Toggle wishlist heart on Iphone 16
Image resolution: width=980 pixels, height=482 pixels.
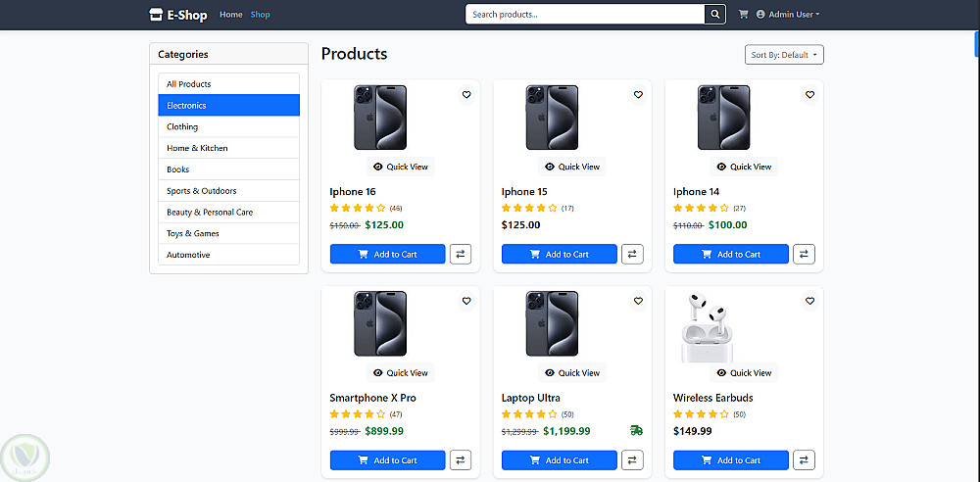[x=466, y=95]
